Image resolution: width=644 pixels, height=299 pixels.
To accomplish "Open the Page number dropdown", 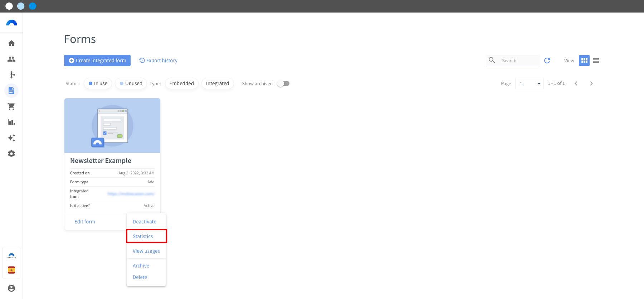I will 530,83.
